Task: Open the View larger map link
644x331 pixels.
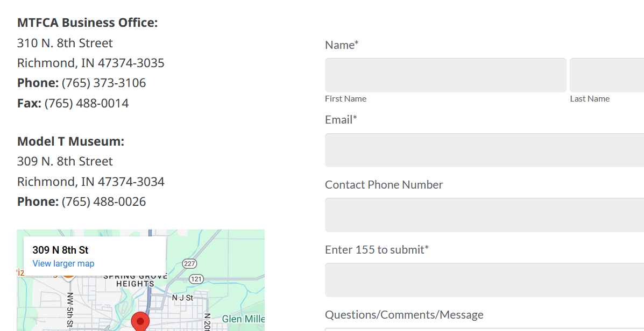Action: click(63, 263)
